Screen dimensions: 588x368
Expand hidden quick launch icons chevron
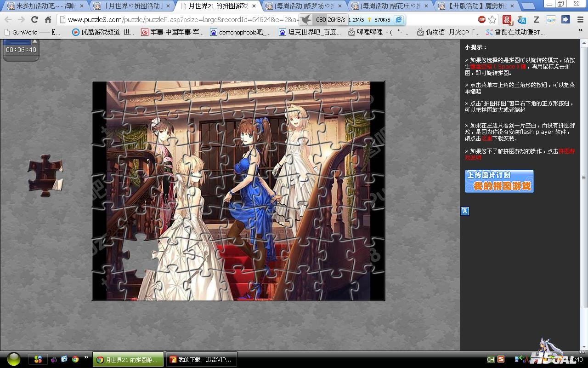tap(86, 358)
